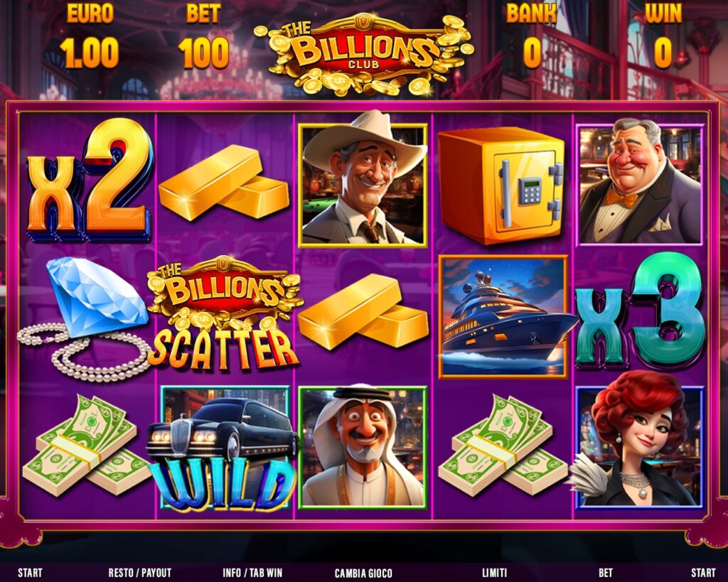Image resolution: width=728 pixels, height=582 pixels.
Task: Click the yacht symbol
Action: (x=504, y=316)
